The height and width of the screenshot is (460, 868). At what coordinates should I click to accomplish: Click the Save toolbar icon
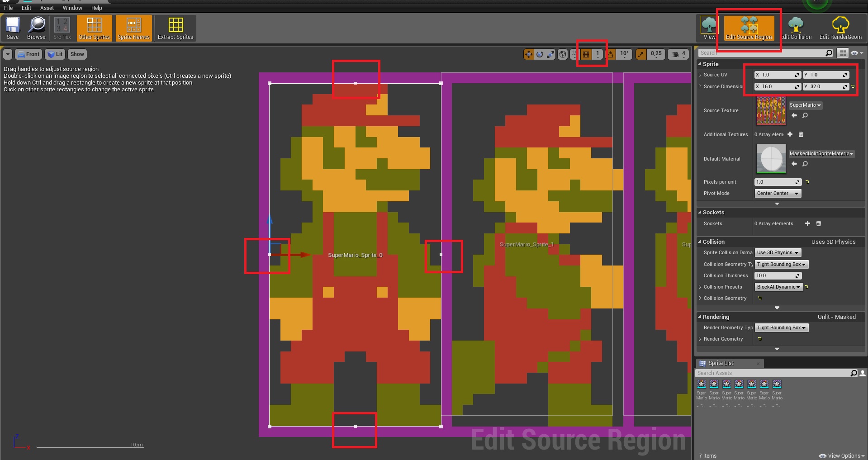pos(13,28)
